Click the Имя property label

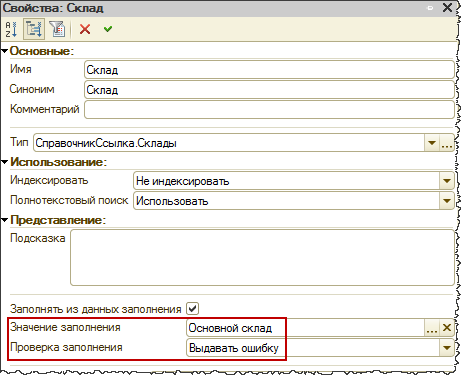(x=21, y=69)
